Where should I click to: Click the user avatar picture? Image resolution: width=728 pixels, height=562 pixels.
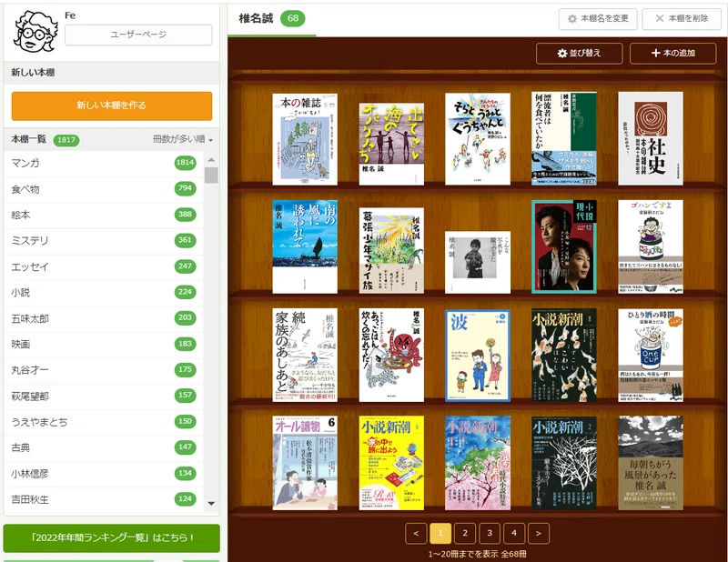36,31
